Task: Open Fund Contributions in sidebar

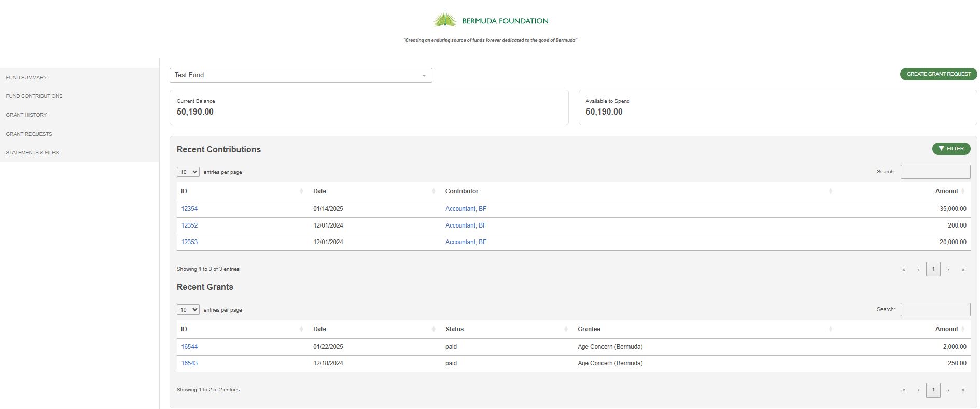Action: point(34,96)
